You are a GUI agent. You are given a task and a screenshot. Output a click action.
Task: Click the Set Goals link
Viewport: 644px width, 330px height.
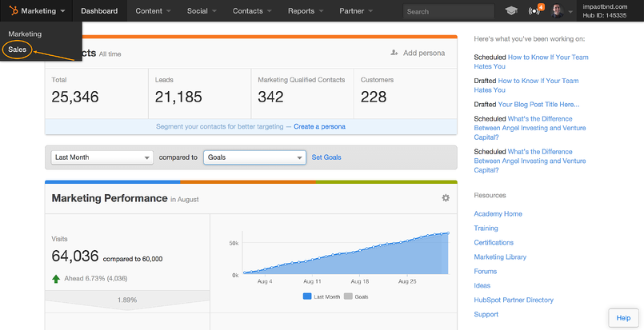coord(326,157)
